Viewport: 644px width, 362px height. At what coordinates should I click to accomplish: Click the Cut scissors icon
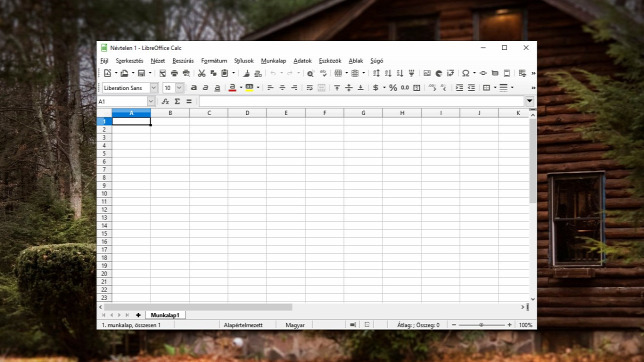point(202,73)
